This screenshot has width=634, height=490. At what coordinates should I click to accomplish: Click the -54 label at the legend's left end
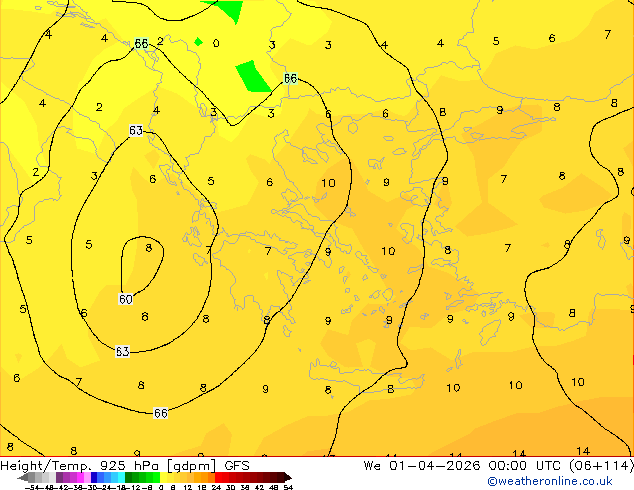pos(33,487)
